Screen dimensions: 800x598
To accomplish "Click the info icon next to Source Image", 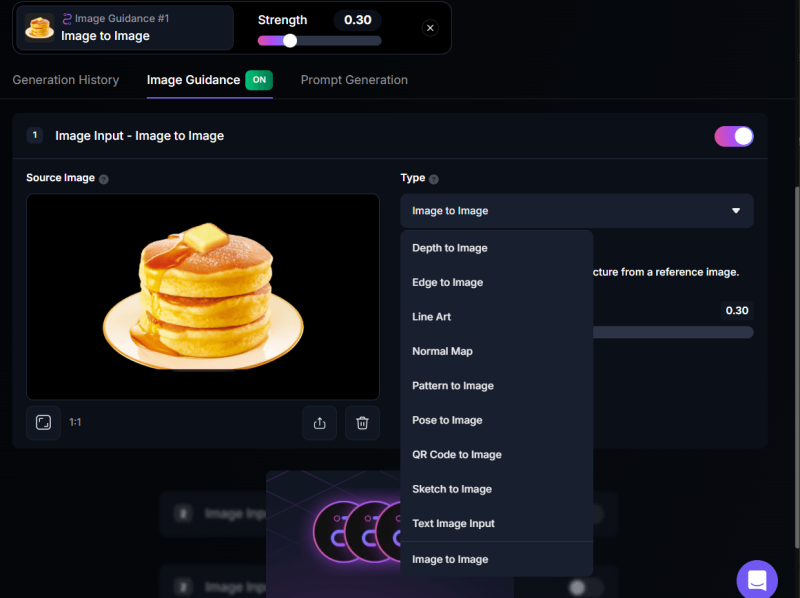I will pos(104,179).
